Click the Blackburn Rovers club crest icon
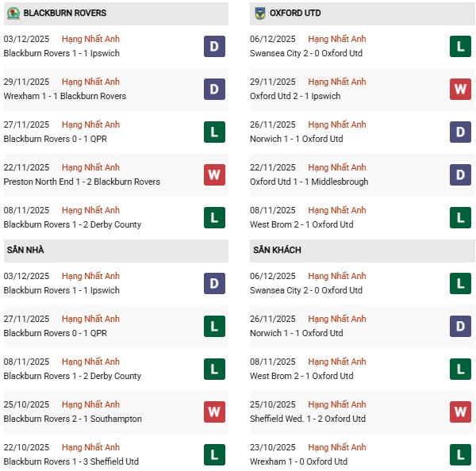This screenshot has height=471, width=476. [x=11, y=13]
